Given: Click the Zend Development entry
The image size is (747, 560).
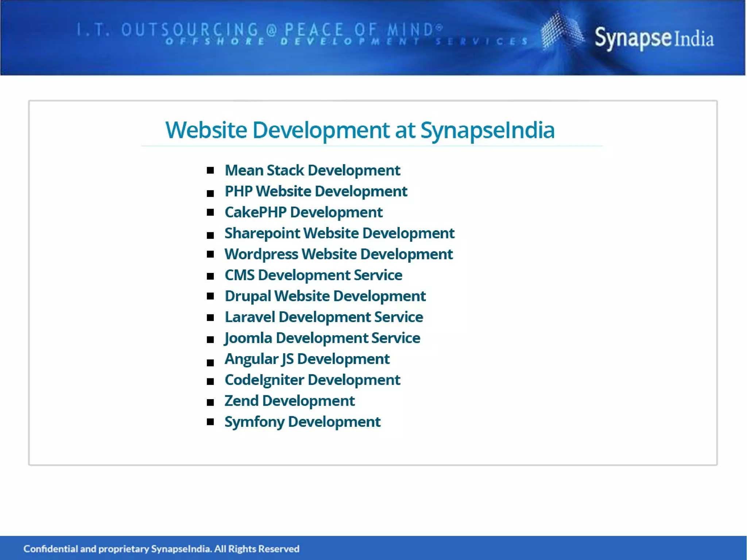Looking at the screenshot, I should 289,401.
